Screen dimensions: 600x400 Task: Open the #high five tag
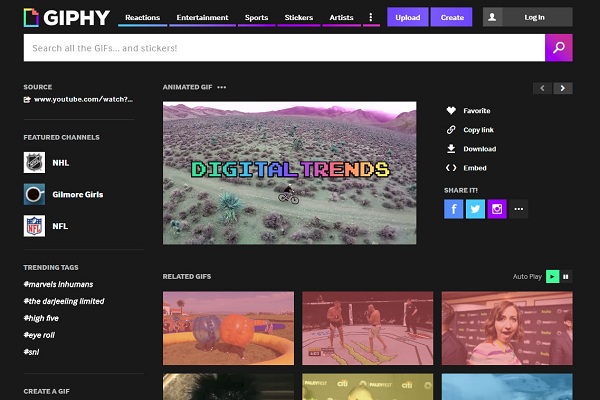click(41, 318)
